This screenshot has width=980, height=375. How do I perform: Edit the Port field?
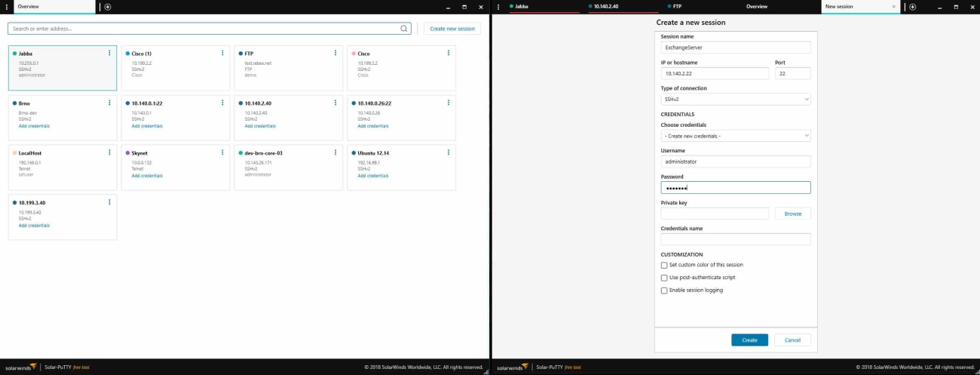click(x=792, y=73)
